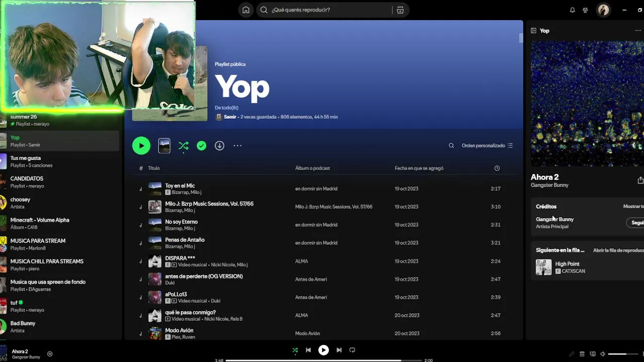Image resolution: width=644 pixels, height=362 pixels.
Task: Open Minecraft - Volume Alpha album
Action: click(60, 223)
